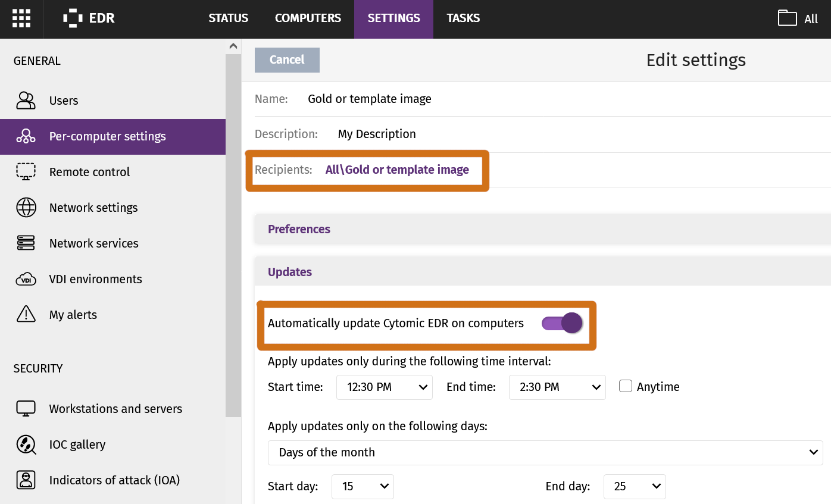Click the Users icon in sidebar
Image resolution: width=831 pixels, height=504 pixels.
click(26, 101)
